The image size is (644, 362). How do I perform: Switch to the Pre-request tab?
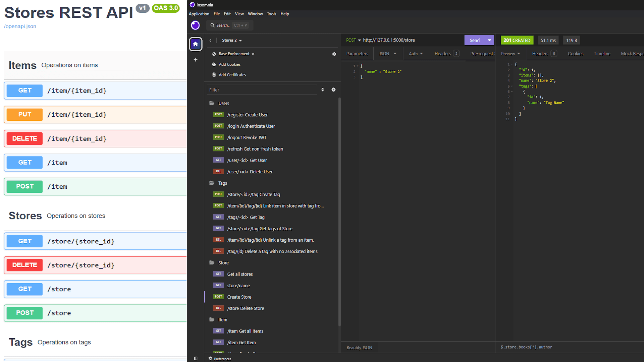[482, 54]
